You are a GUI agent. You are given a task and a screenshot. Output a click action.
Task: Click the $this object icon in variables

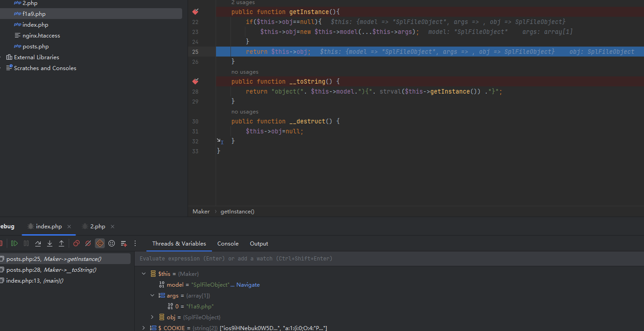(153, 274)
